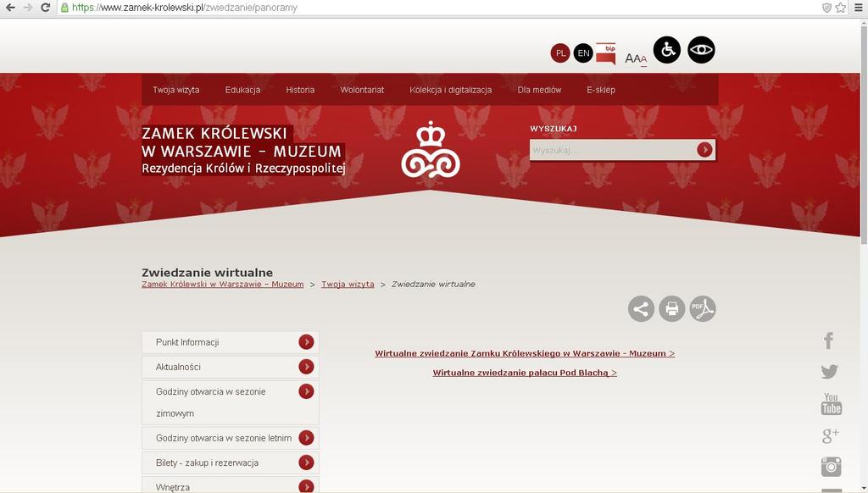Viewport: 868px width, 493px height.
Task: Export page via PDF icon
Action: point(703,308)
